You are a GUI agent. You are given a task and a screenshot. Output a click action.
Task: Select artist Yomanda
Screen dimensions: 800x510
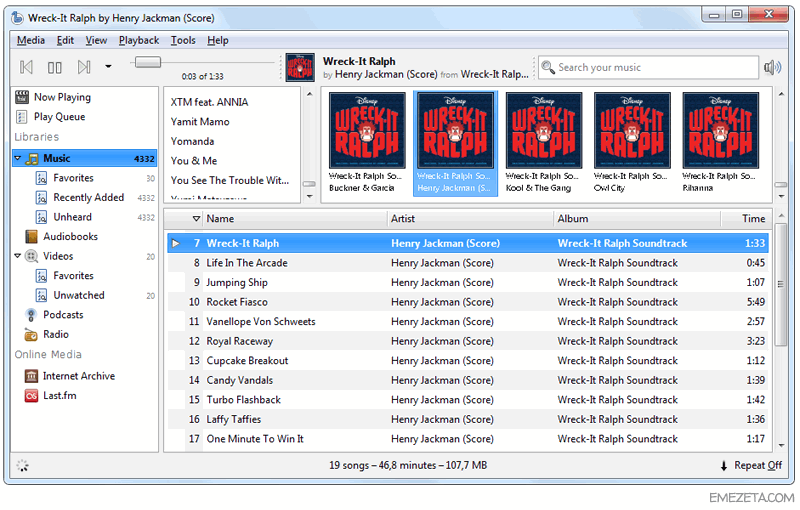192,141
